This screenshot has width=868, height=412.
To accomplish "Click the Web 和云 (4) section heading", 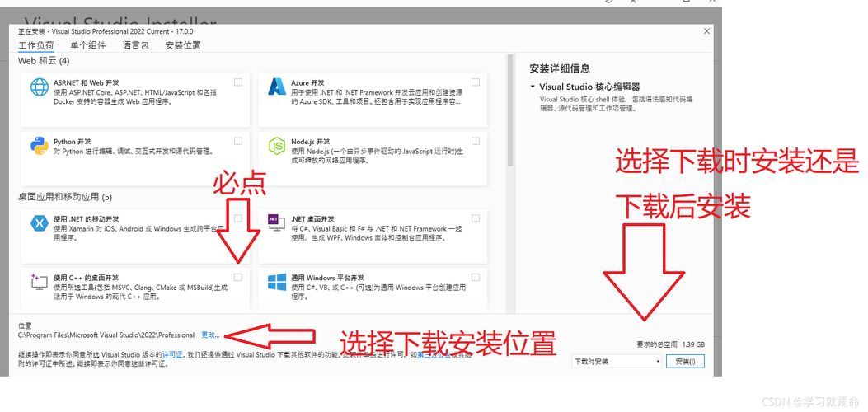I will (x=44, y=61).
